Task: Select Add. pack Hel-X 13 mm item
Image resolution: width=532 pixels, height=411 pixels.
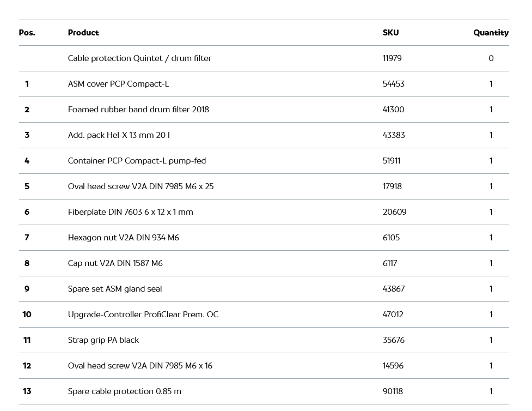Action: point(119,135)
